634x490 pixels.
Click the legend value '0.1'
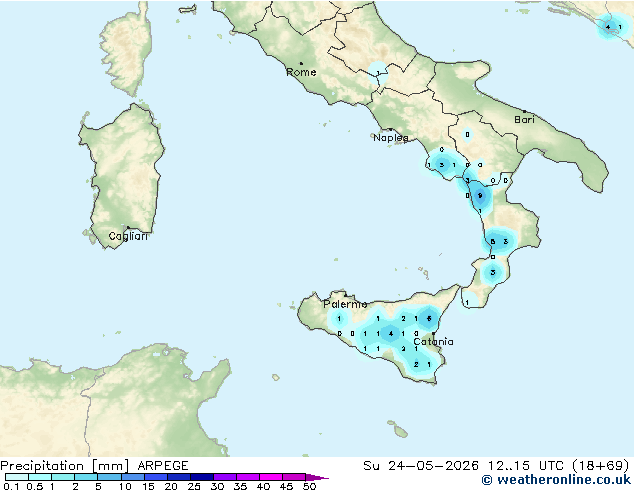coord(11,486)
